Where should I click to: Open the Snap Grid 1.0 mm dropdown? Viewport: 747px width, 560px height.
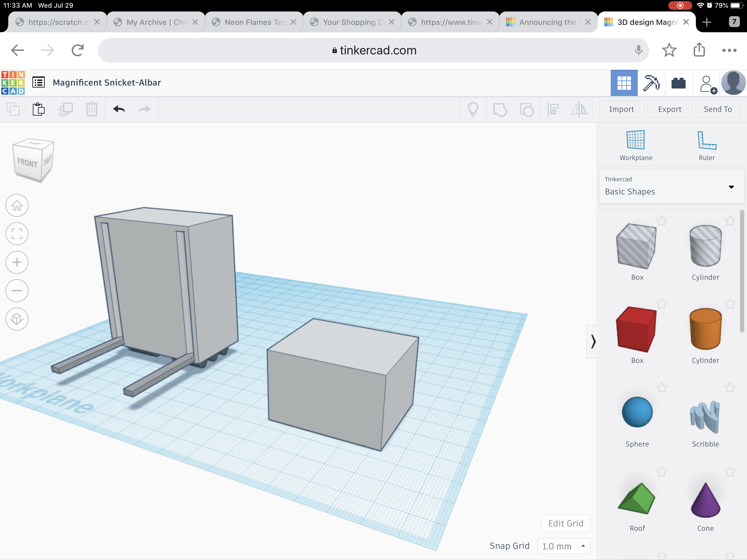[564, 546]
